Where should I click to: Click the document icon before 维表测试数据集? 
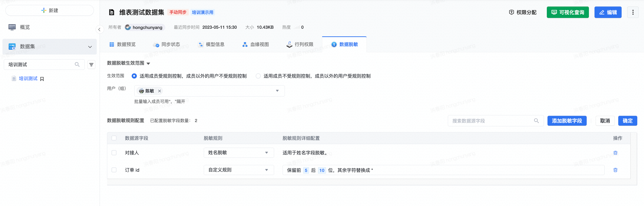pos(112,12)
